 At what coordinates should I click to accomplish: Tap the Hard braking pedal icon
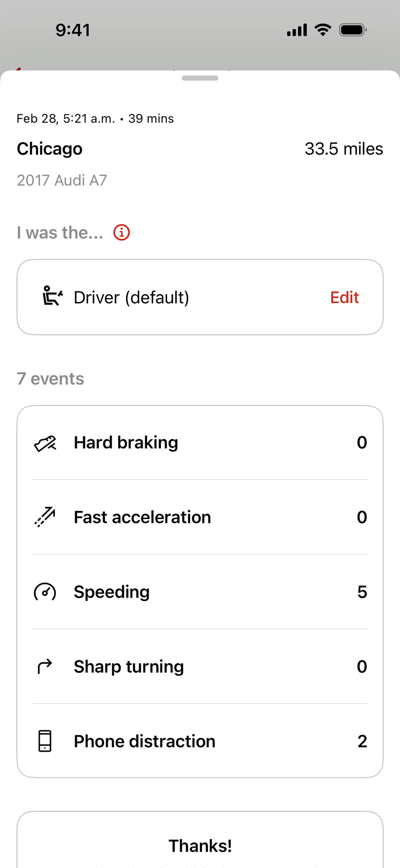(x=45, y=443)
